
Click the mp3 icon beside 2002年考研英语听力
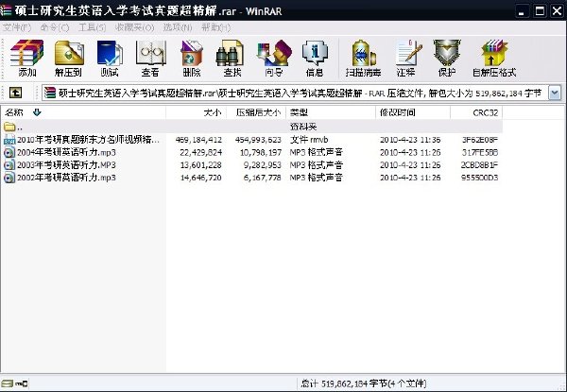[x=9, y=178]
